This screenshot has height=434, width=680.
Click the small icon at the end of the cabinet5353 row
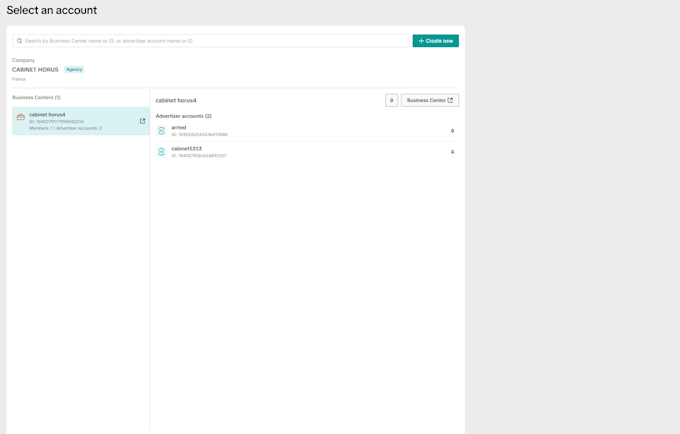point(452,152)
